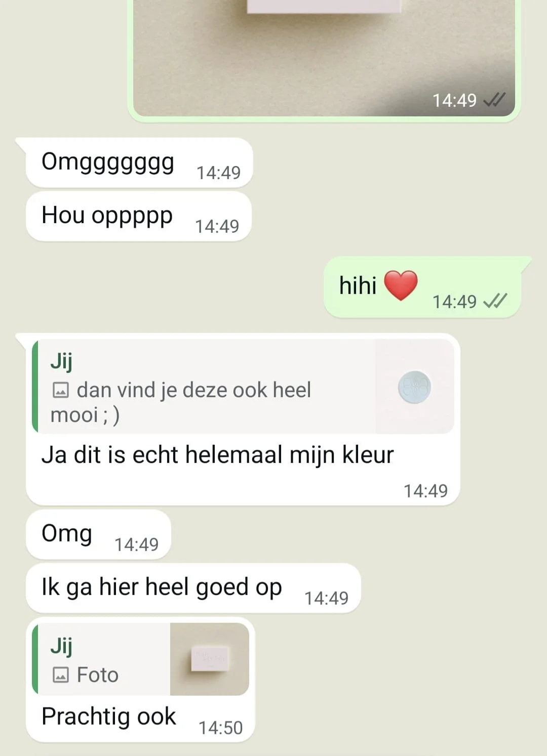Select the 'Hou oppppp' message
The height and width of the screenshot is (756, 547).
tap(138, 217)
